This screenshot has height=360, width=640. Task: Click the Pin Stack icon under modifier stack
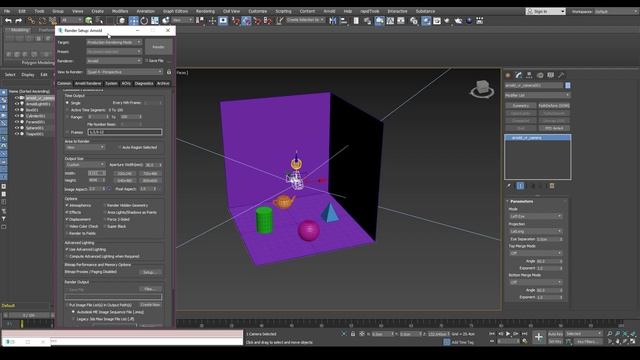pos(509,186)
